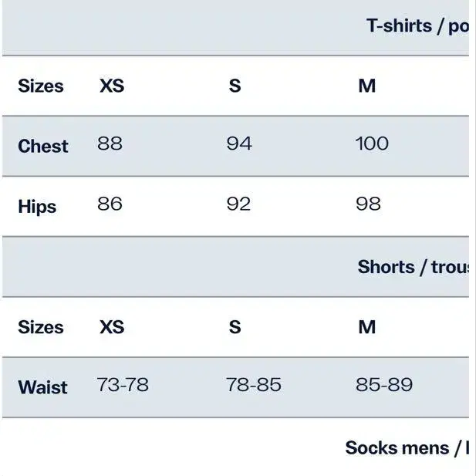Click the Socks mens section heading
The width and height of the screenshot is (476, 476).
(x=407, y=447)
